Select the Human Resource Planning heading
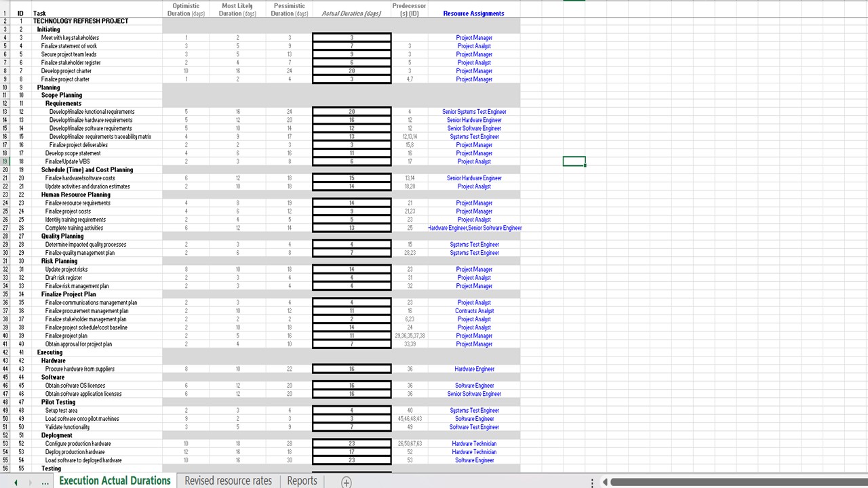 point(76,195)
